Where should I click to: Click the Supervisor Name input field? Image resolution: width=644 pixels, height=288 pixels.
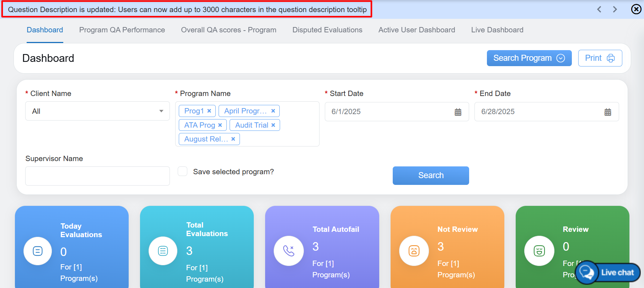click(x=97, y=176)
